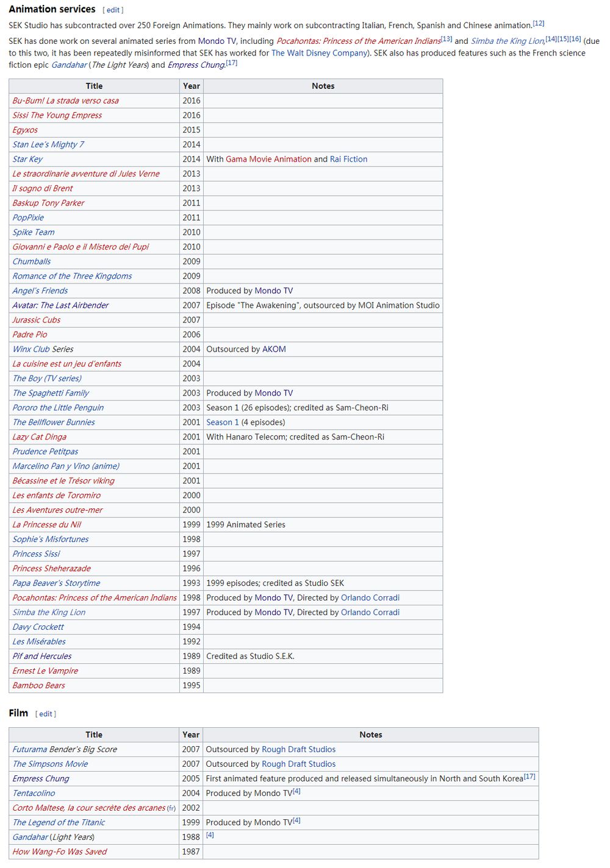Open Orlando Corradi link in the Pocahontas row
Viewport: 610px width, 868px height.
370,598
